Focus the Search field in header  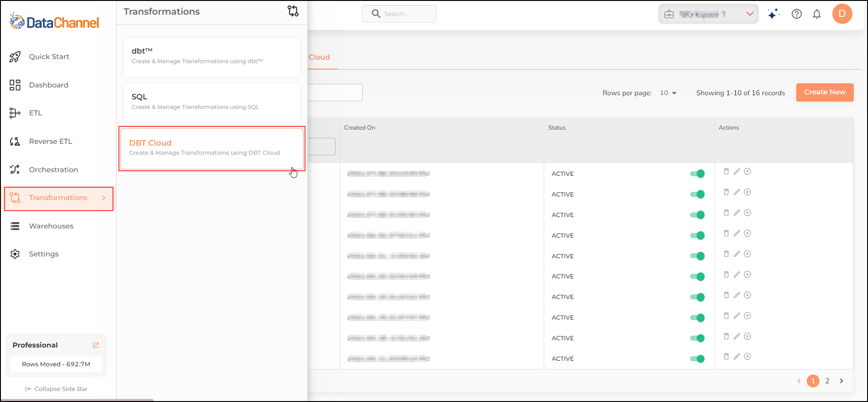pos(399,14)
